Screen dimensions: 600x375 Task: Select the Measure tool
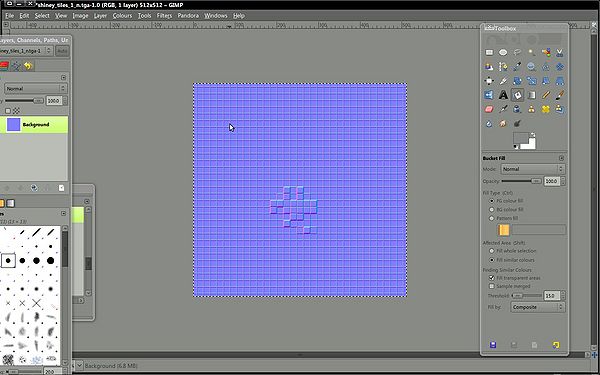[546, 67]
